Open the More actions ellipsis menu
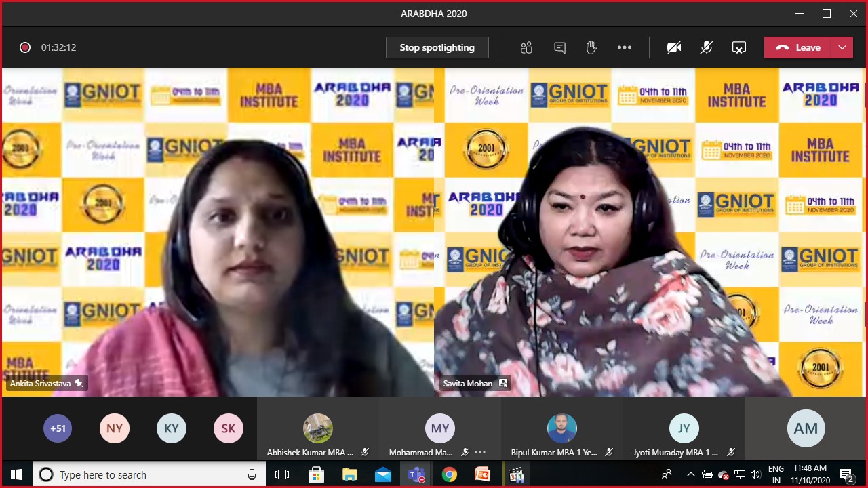Viewport: 868px width, 488px height. 625,47
